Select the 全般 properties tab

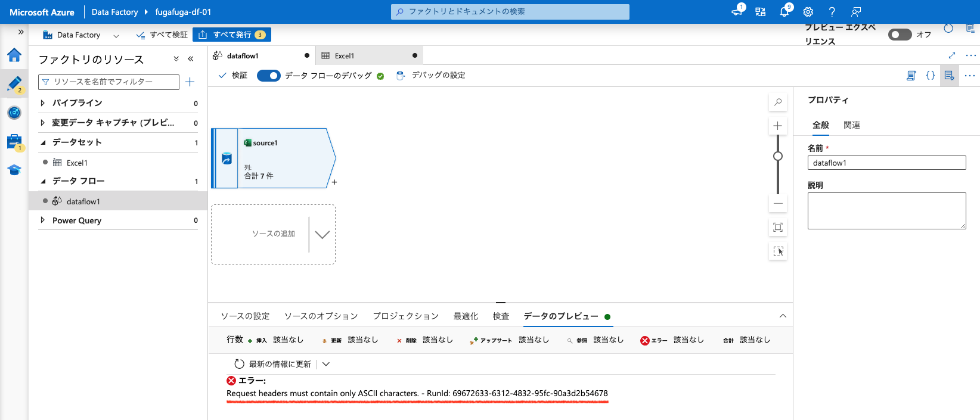[x=821, y=125]
